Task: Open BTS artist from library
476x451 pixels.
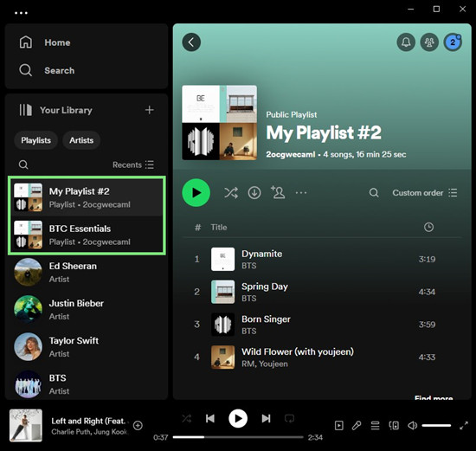Action: coord(87,384)
